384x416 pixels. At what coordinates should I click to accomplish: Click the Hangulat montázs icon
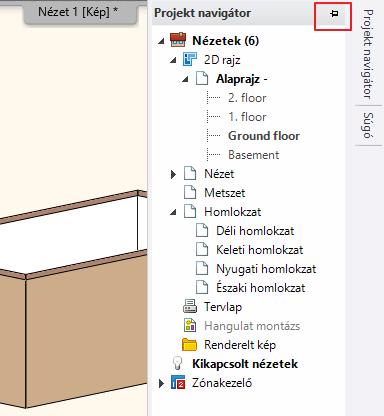pos(190,325)
